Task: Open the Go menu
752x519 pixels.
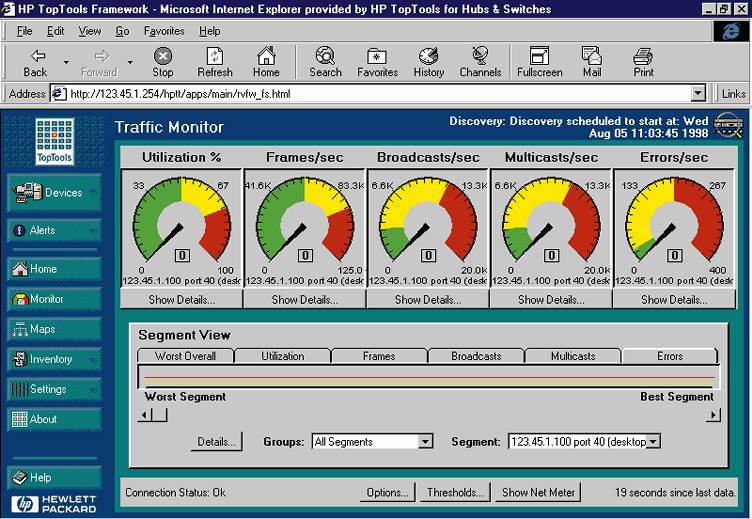Action: pos(122,31)
